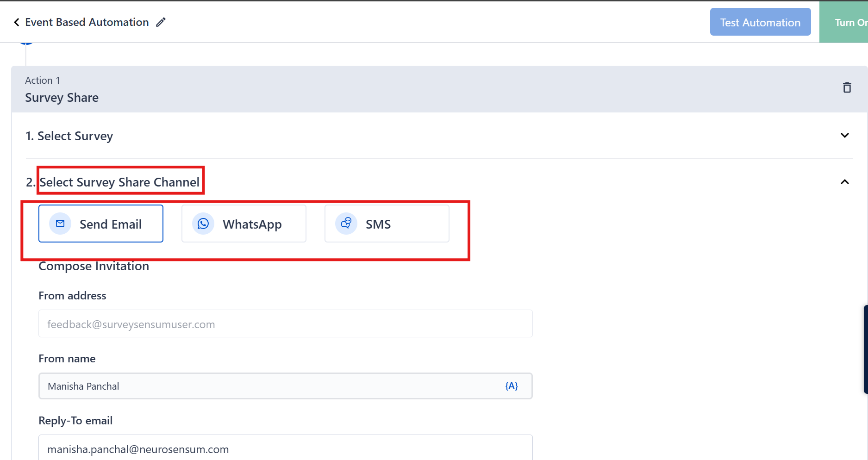Click the {A} variable icon in From name

511,386
